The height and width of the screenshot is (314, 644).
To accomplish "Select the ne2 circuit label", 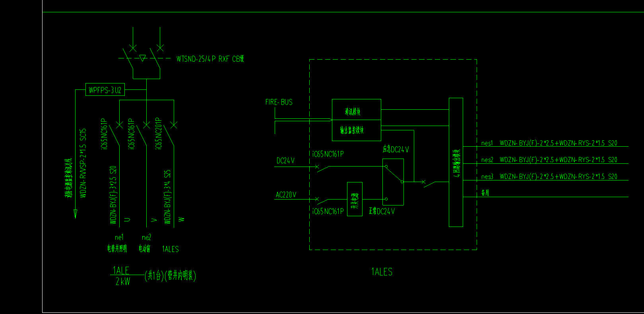I will coord(146,237).
